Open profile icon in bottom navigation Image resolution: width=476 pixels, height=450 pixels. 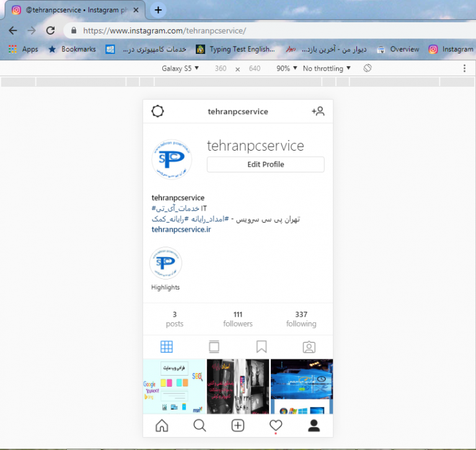click(314, 425)
